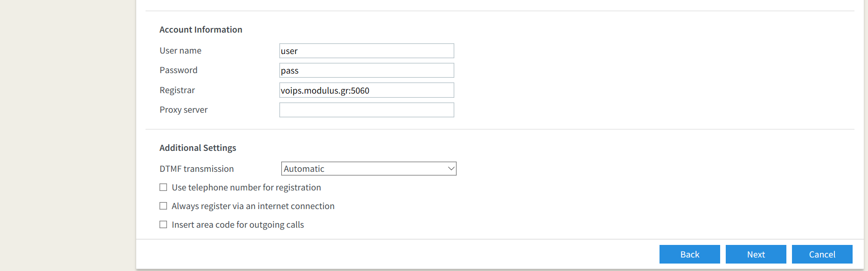Cancel the account setup wizard

822,254
